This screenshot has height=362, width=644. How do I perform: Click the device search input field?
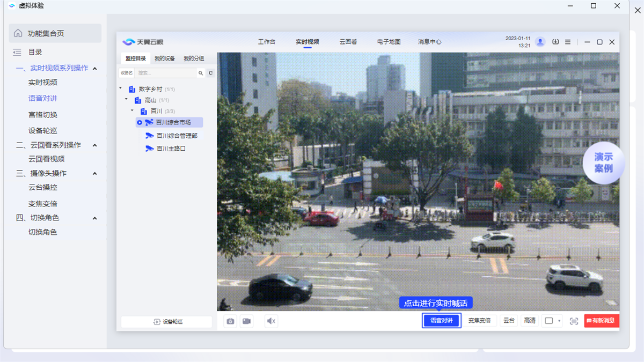(x=165, y=73)
